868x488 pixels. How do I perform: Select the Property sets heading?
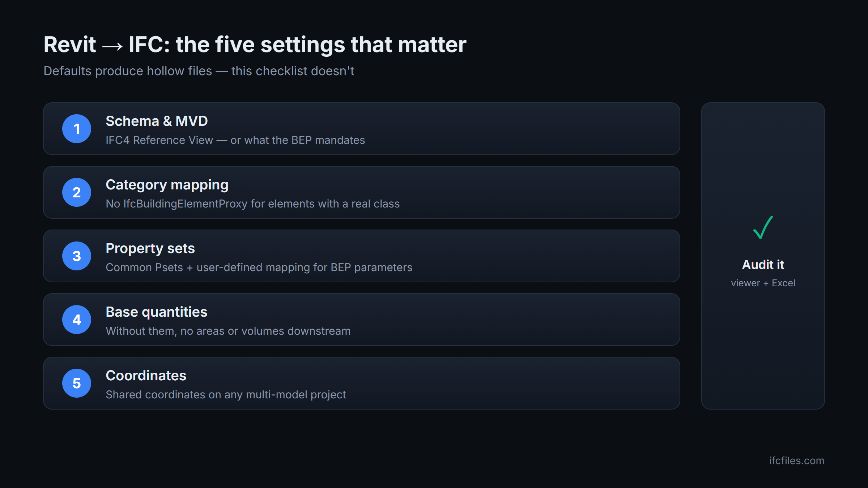point(150,248)
